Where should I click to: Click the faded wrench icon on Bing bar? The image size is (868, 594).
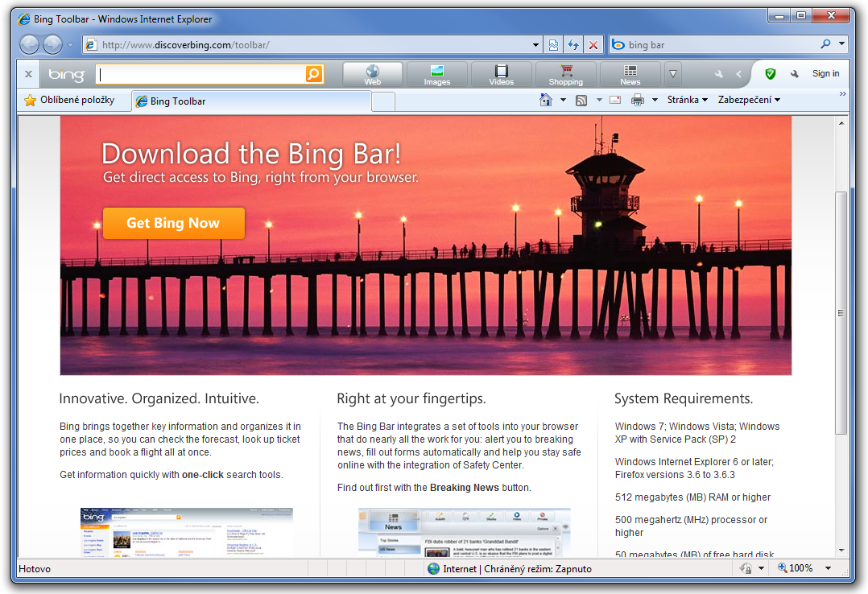[x=718, y=73]
